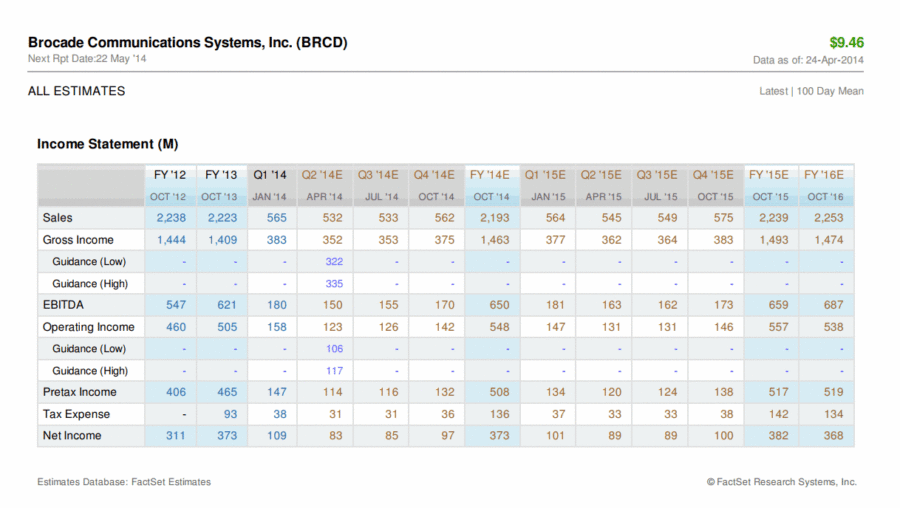Select the Q3 '14E column header
The width and height of the screenshot is (900, 508).
click(378, 174)
